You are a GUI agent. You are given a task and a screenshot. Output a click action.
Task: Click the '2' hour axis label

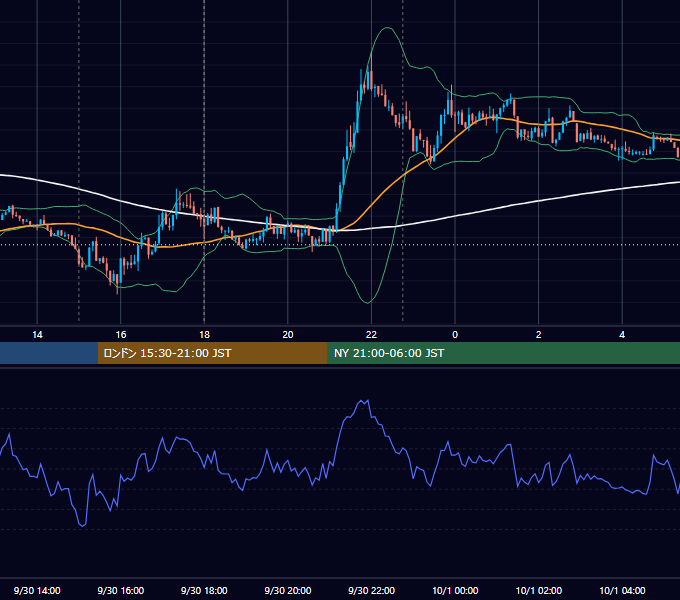point(539,335)
